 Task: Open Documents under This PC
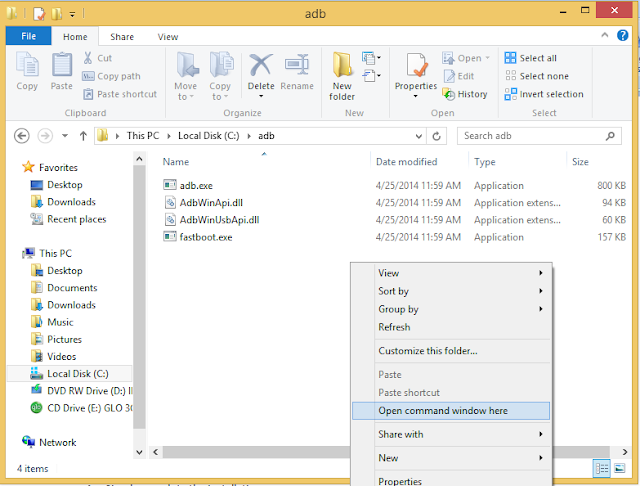(64, 288)
